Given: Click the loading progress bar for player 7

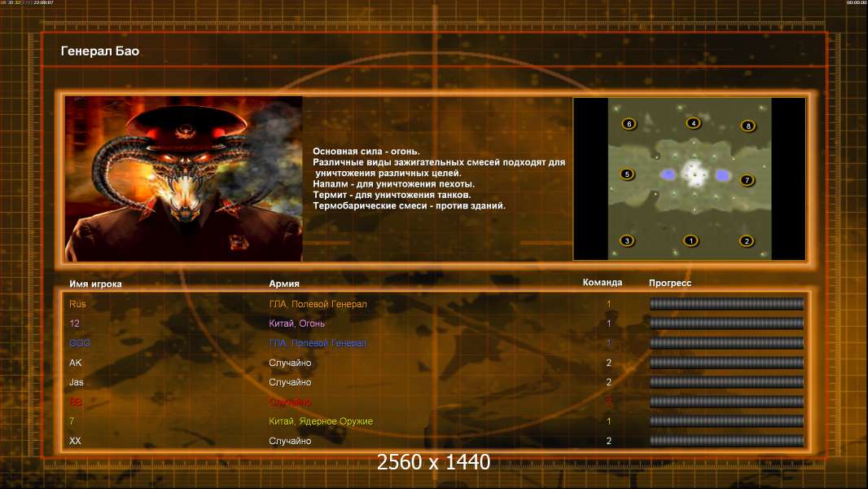Looking at the screenshot, I should click(x=726, y=421).
